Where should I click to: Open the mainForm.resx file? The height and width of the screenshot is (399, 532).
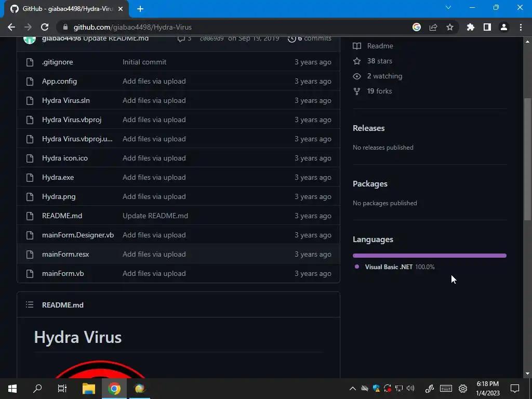click(x=65, y=254)
